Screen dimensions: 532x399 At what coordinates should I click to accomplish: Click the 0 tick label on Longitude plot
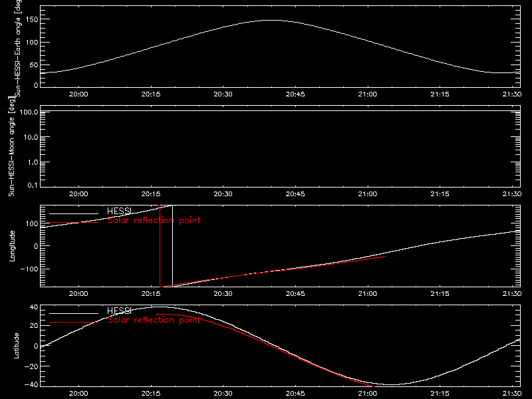[x=36, y=246]
